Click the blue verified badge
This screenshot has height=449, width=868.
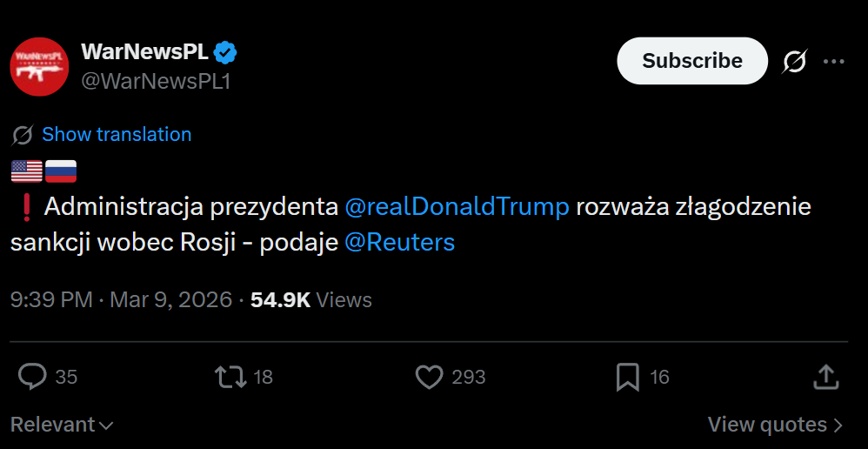(x=226, y=52)
